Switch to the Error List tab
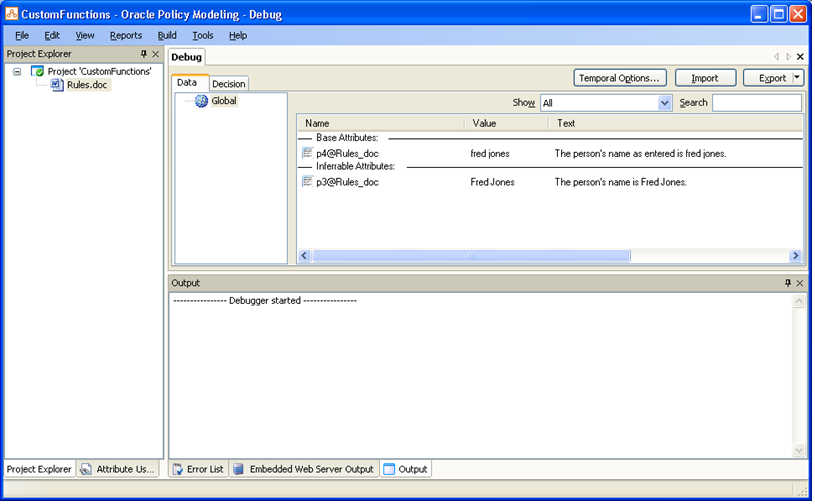Image resolution: width=815 pixels, height=504 pixels. click(199, 469)
